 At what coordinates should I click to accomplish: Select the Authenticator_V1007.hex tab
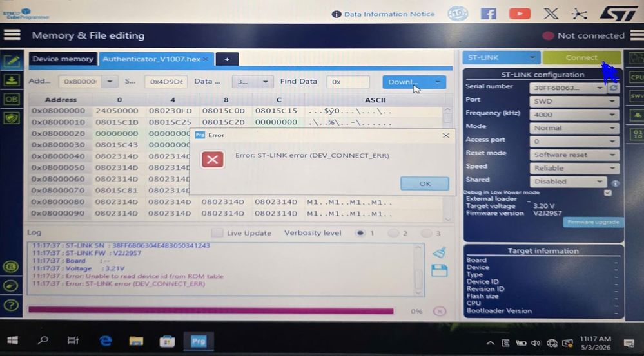point(151,59)
